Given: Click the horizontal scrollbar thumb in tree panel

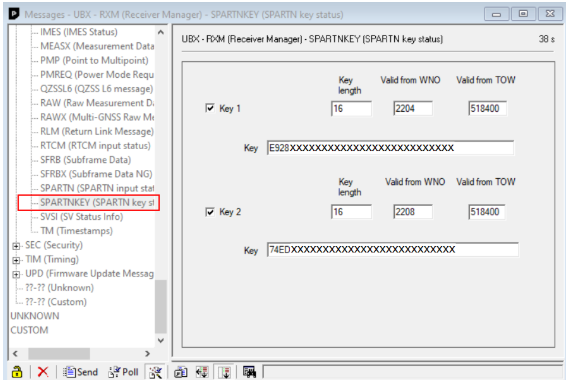Looking at the screenshot, I should coord(59,353).
